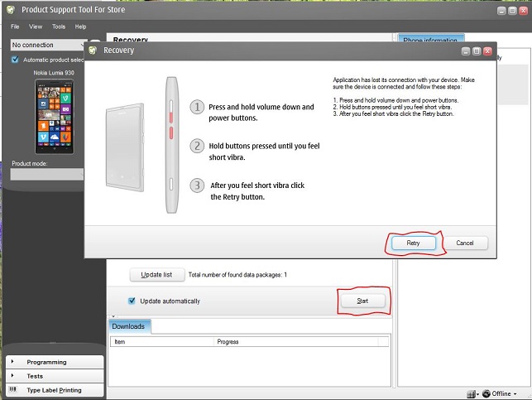Select the Downloads tab

[x=129, y=326]
